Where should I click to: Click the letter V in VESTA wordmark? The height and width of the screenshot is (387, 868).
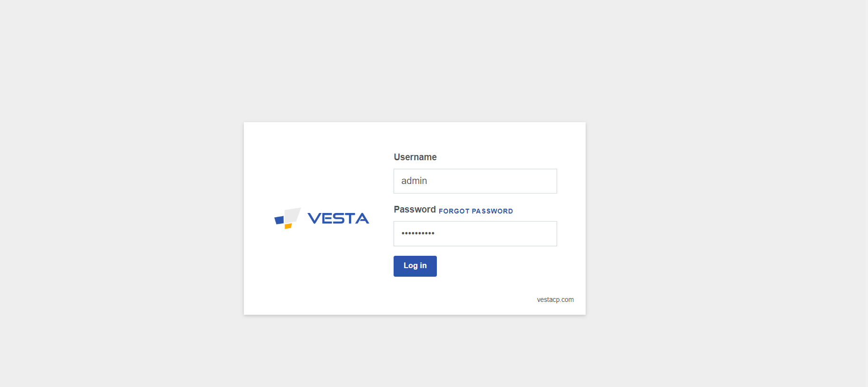point(314,218)
